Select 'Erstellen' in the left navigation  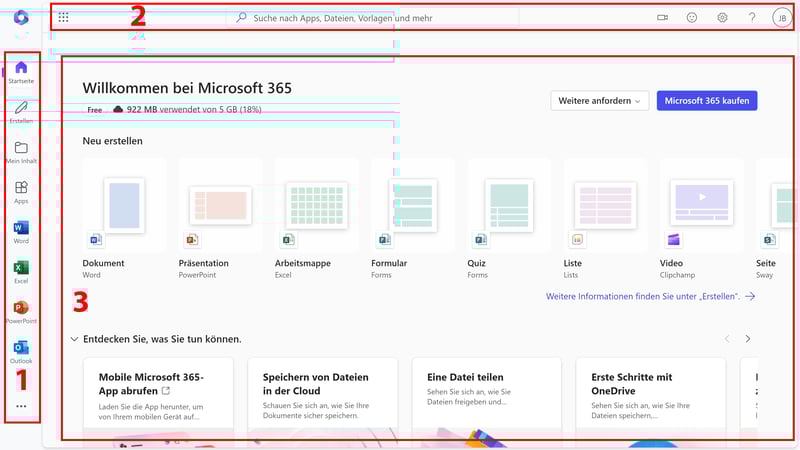pos(21,110)
